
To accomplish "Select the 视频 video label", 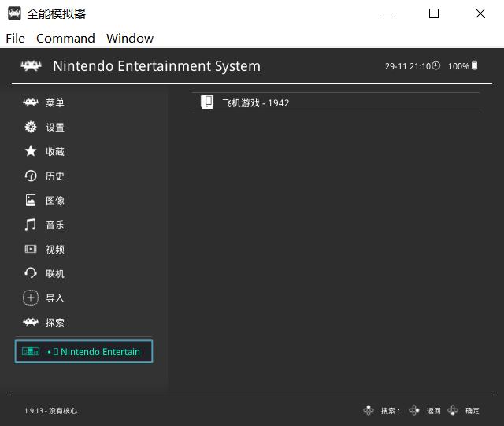I will (55, 250).
